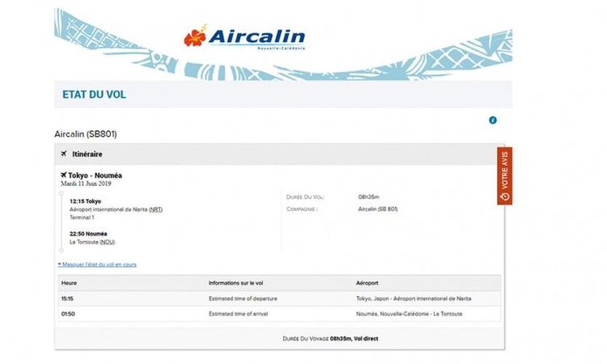Open the blue info icon
This screenshot has height=364, width=607.
(x=492, y=121)
